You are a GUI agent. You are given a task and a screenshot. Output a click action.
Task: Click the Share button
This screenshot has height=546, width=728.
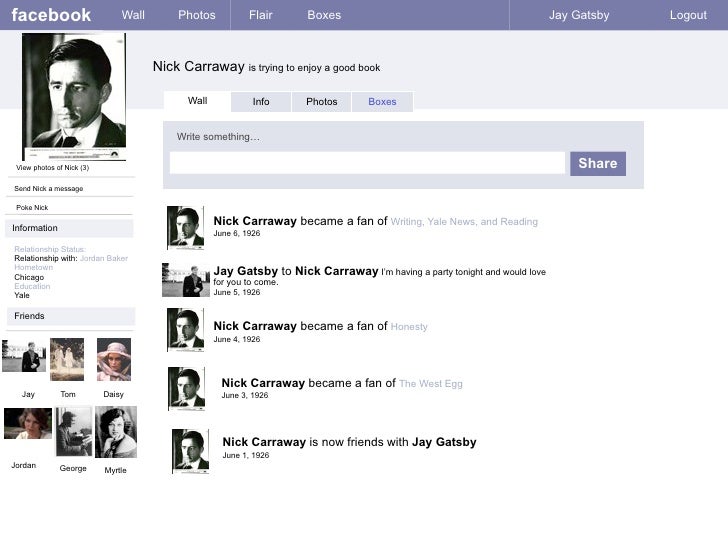[x=598, y=163]
